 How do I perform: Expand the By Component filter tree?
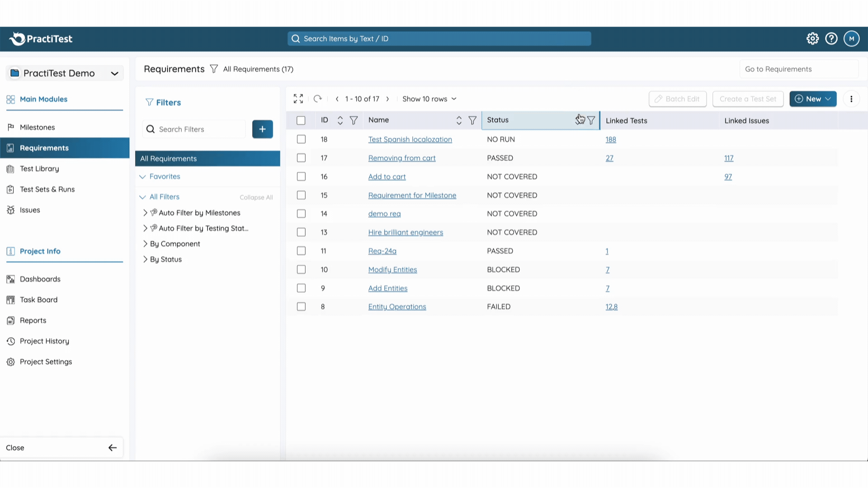point(145,244)
